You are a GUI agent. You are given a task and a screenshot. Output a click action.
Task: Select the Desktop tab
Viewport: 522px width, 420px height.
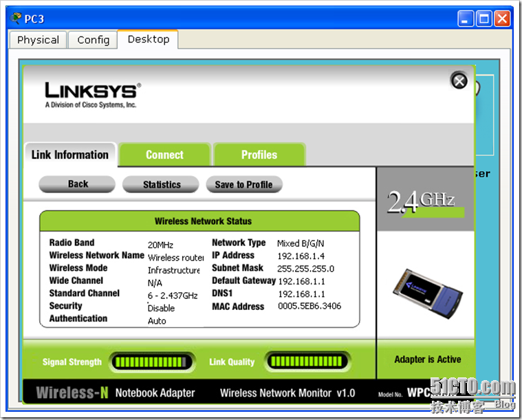click(148, 39)
